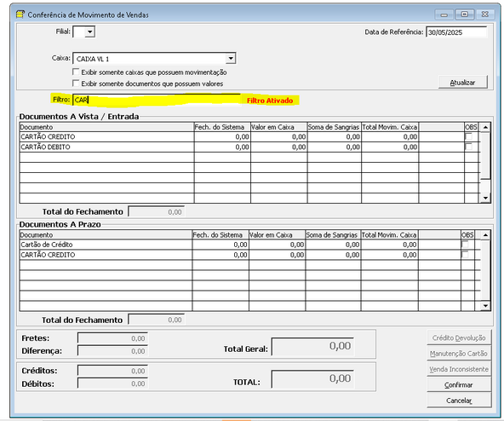Click the Filtro text field containing CAR
Viewport: 504px width, 421px height.
(x=157, y=100)
